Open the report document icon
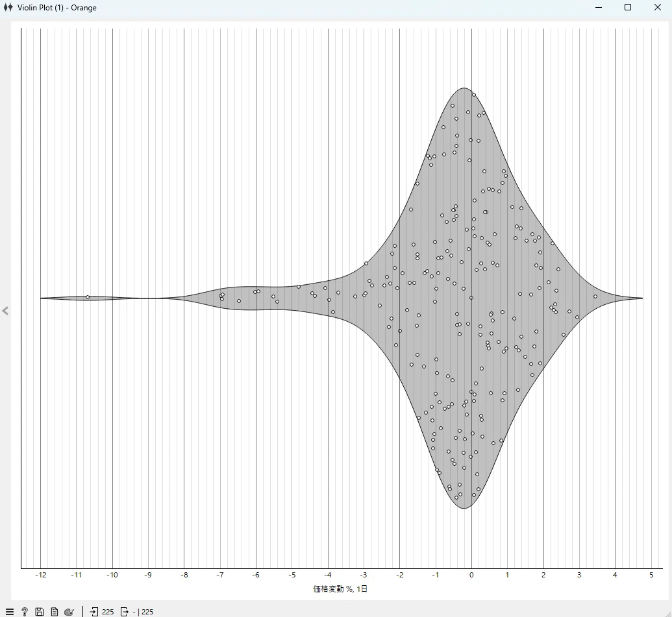The image size is (672, 617). coord(55,612)
